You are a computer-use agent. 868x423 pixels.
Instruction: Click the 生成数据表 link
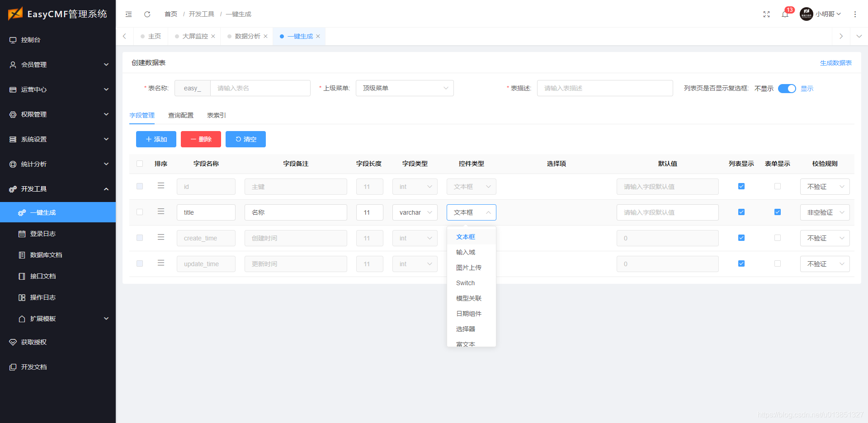pyautogui.click(x=836, y=63)
